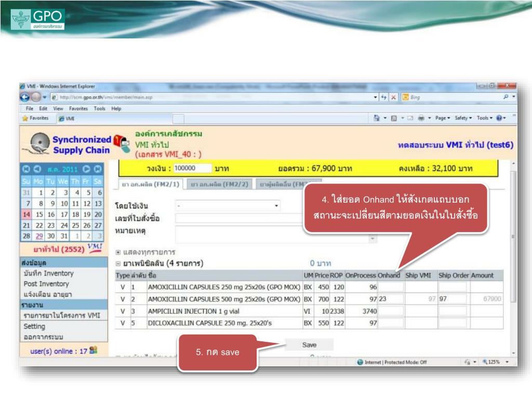This screenshot has height=399, width=532.
Task: Switch to the ยา อภ.ผลิต (FM2/2) tab
Action: pyautogui.click(x=220, y=184)
